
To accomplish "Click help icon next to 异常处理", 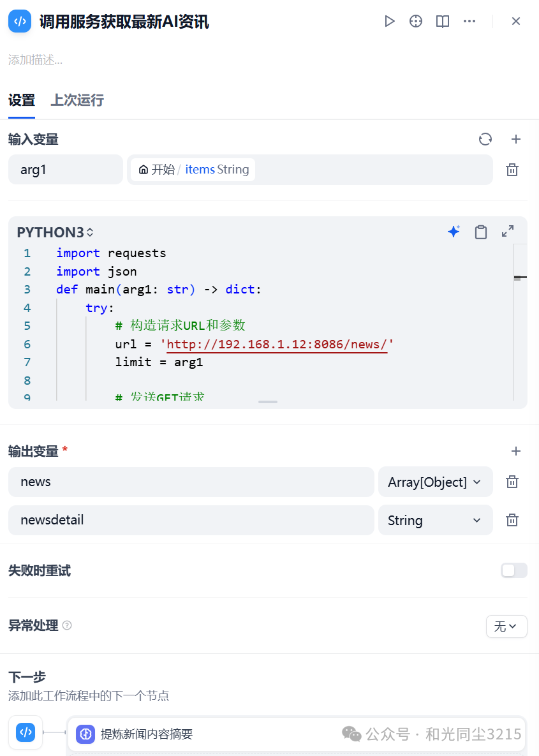I will tap(67, 625).
